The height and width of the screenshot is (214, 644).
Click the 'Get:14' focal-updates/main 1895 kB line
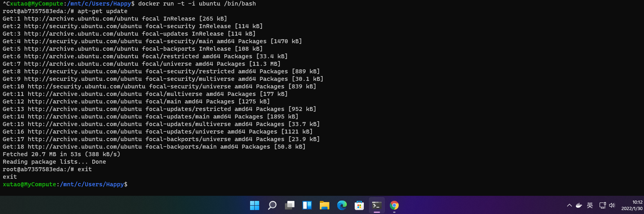(151, 117)
